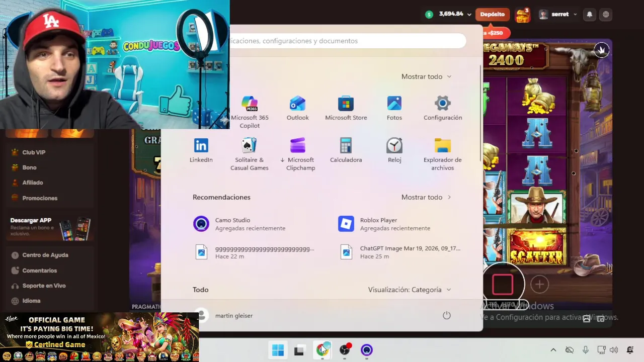Open language globe icon in header
Image resolution: width=644 pixels, height=362 pixels.
606,14
